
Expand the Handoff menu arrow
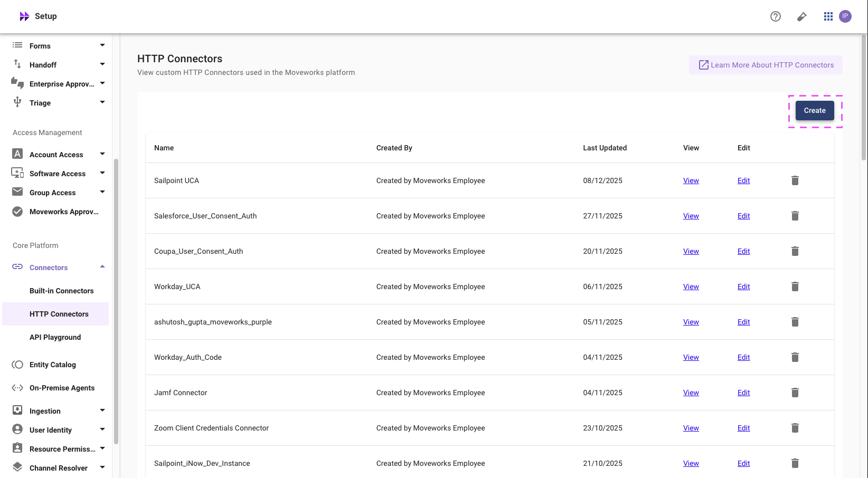point(102,64)
